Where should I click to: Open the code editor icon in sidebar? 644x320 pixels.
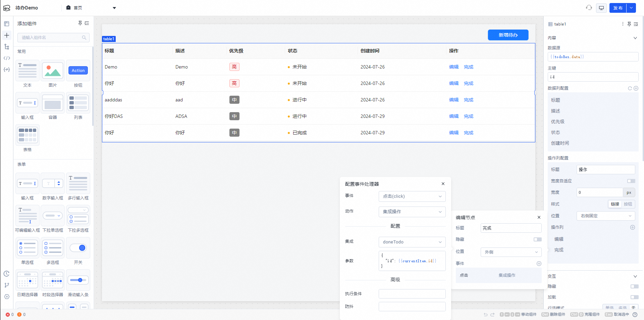coord(7,58)
